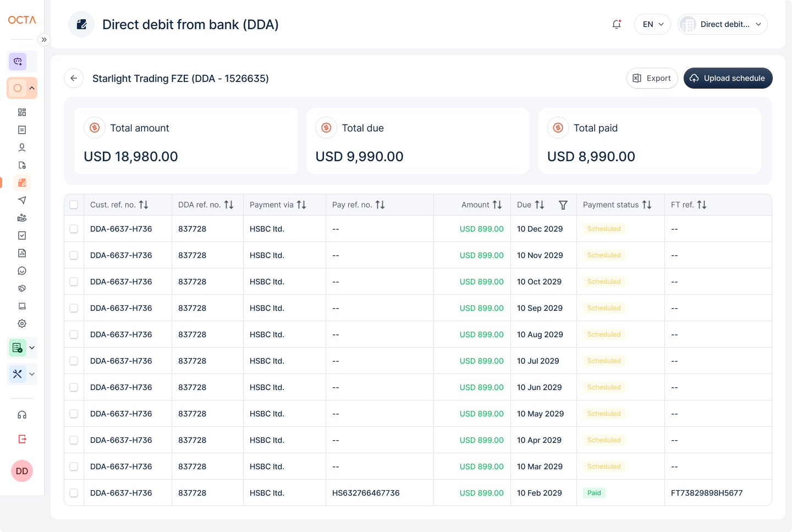This screenshot has width=792, height=532.
Task: Check the row due 10 Apr 2029
Action: point(74,440)
